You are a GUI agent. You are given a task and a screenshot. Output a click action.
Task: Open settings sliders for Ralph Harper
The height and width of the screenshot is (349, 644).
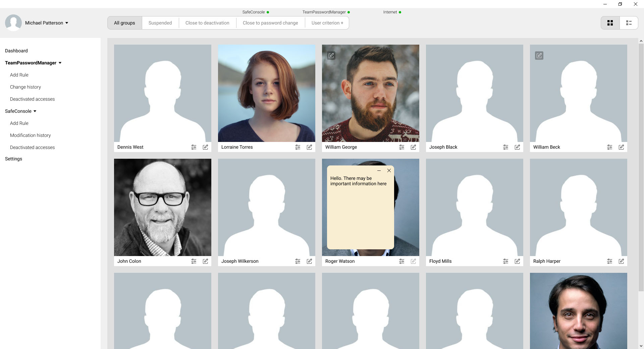click(609, 261)
